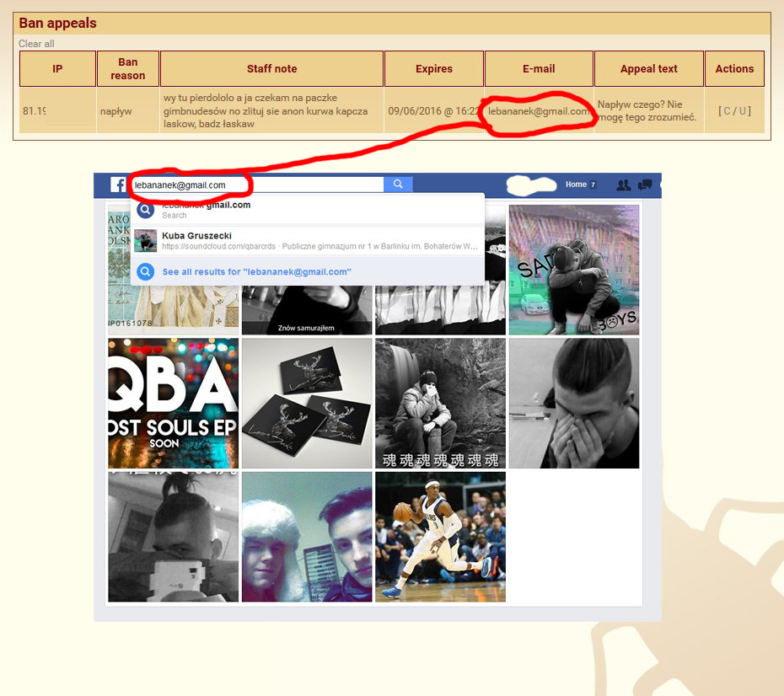Click the Home link in Facebook bar
784x696 pixels.
576,185
